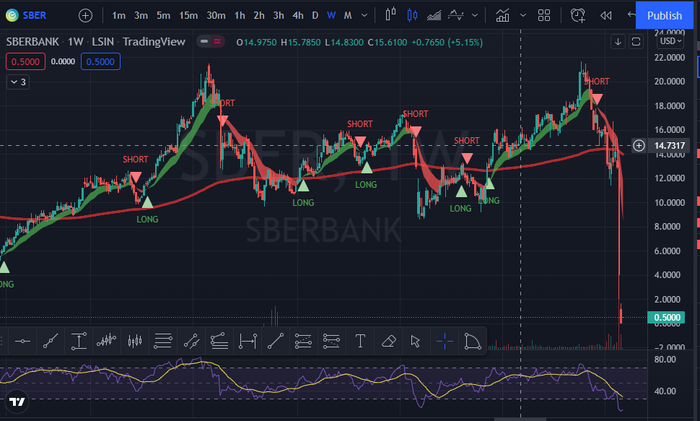Select the candlestick pattern drawing tool

(135, 342)
